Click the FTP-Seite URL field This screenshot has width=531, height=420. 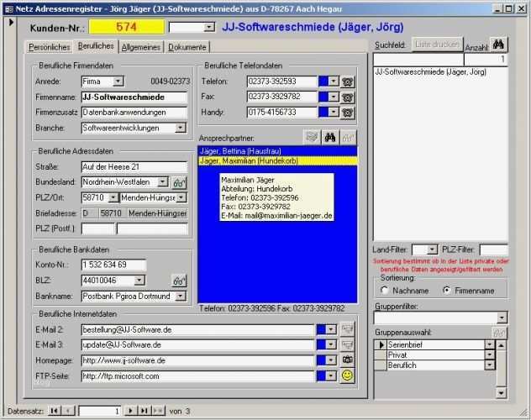tap(197, 376)
